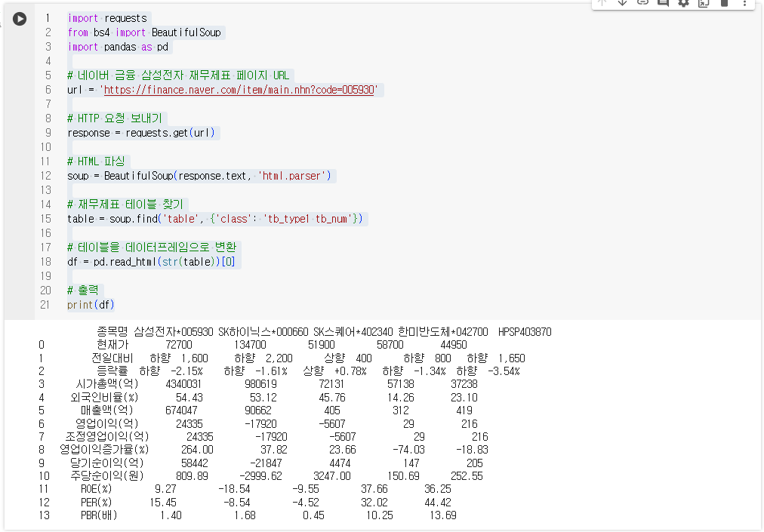This screenshot has width=764, height=532.
Task: Add a comment using the speech bubble icon
Action: click(663, 2)
